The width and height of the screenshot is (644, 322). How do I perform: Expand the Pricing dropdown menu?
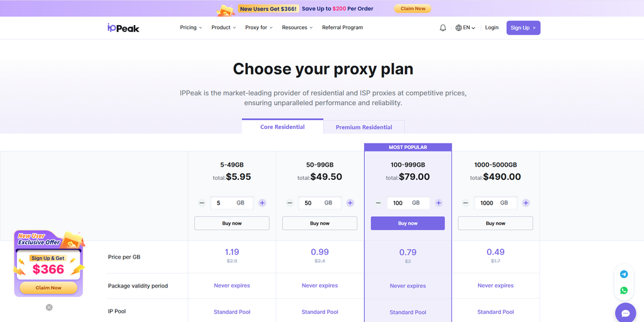tap(191, 28)
